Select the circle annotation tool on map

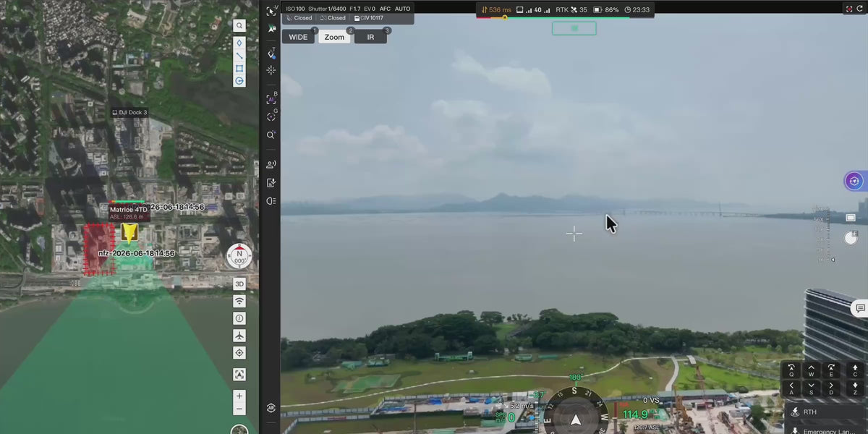point(239,82)
